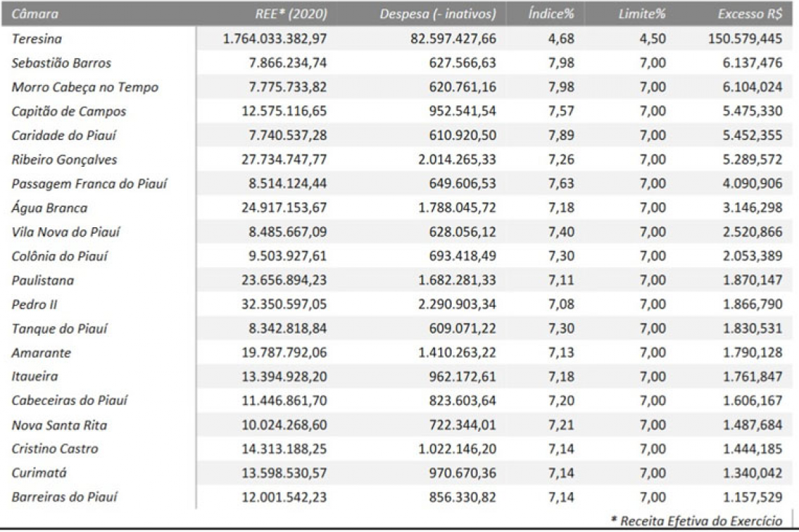This screenshot has height=532, width=799.
Task: Select the Teresina row label
Action: [37, 38]
